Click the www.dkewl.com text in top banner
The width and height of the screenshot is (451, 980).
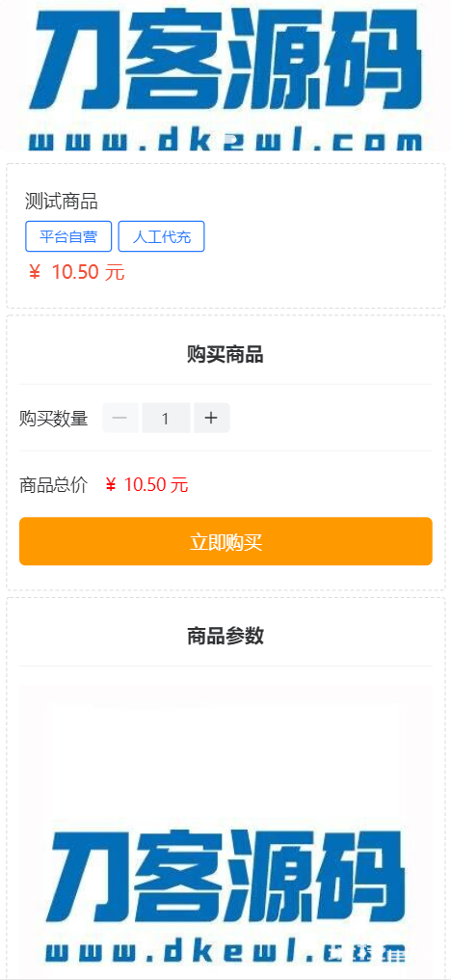[225, 143]
